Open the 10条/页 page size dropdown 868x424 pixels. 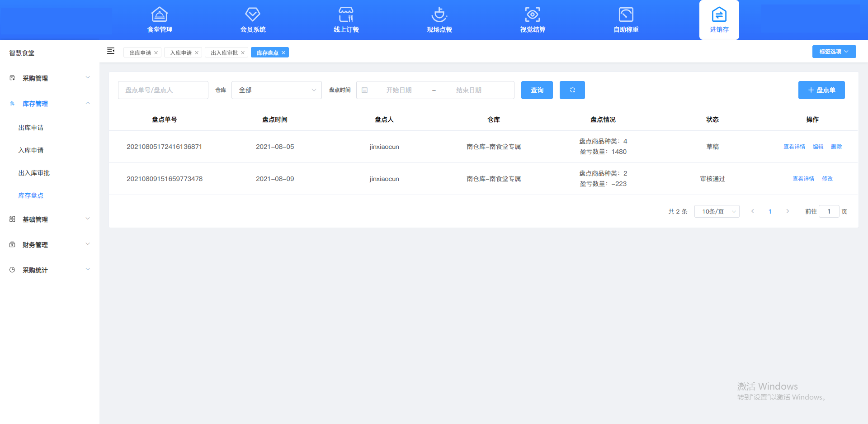point(717,211)
